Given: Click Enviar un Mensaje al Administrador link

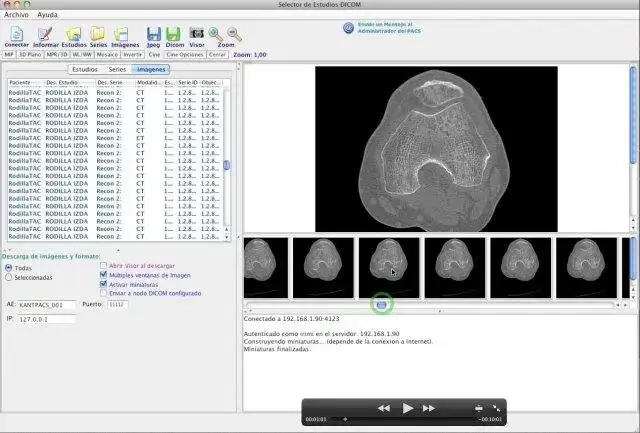Looking at the screenshot, I should (389, 28).
